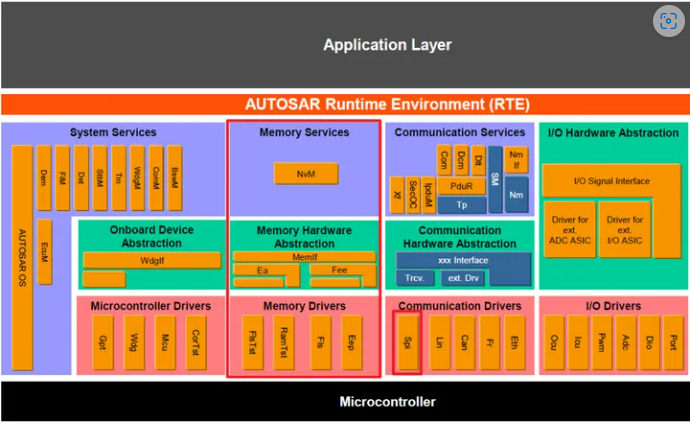Click the Eep driver block
Image resolution: width=692 pixels, height=423 pixels.
[x=352, y=343]
